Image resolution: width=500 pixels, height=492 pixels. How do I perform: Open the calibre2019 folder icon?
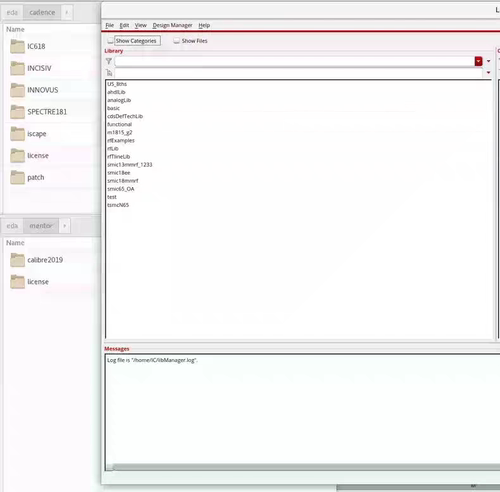point(17,260)
